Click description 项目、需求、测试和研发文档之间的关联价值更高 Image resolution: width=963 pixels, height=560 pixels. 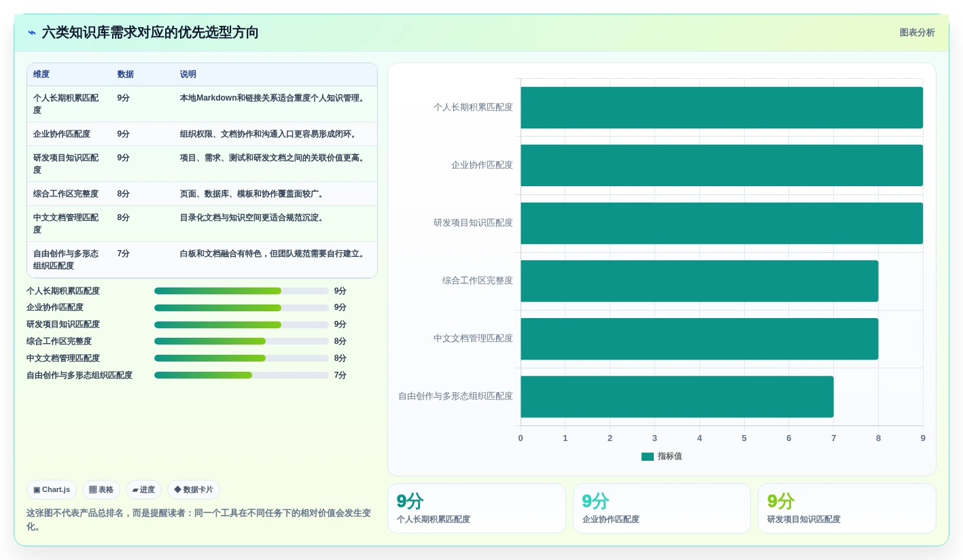tap(273, 158)
